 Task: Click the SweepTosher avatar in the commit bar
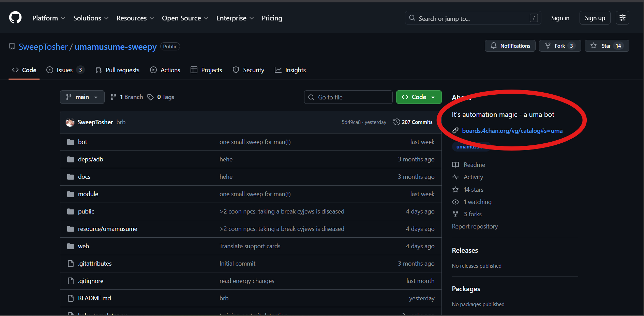[x=70, y=122]
